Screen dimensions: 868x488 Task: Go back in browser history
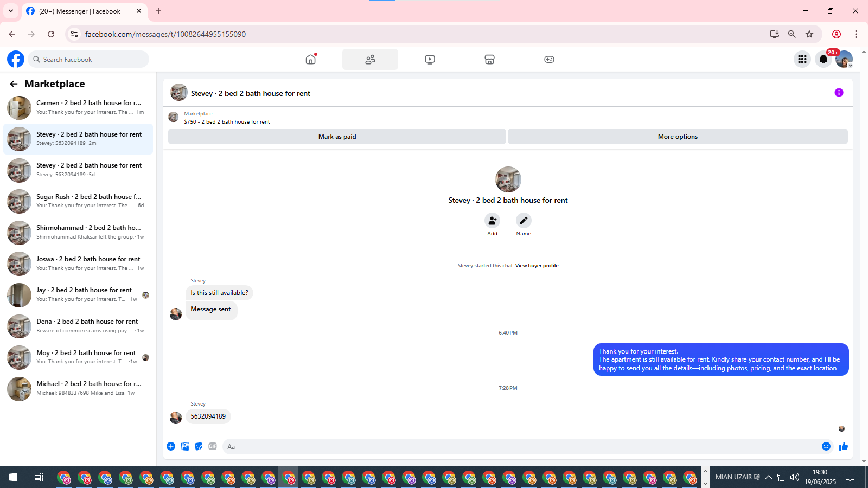pyautogui.click(x=12, y=34)
